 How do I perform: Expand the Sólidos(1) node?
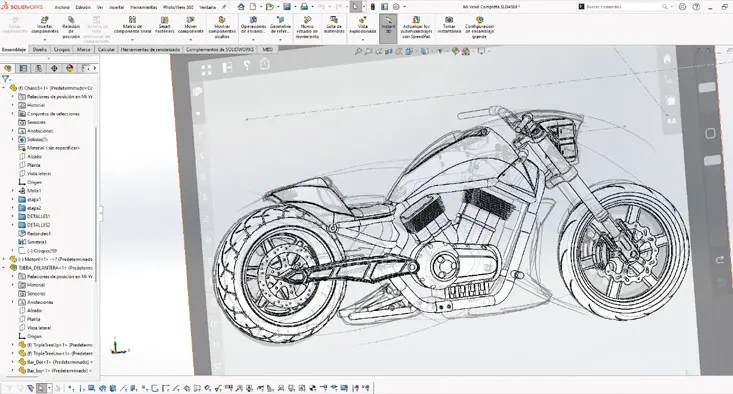click(x=13, y=139)
